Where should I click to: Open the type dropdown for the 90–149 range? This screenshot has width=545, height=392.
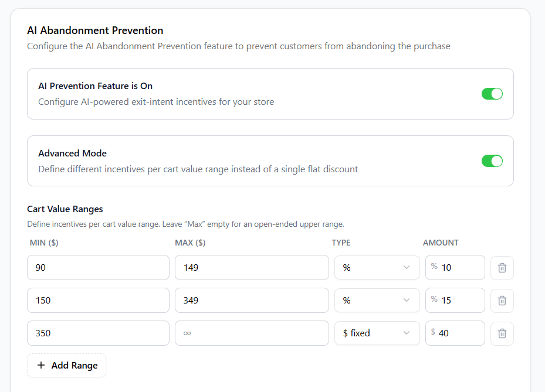click(377, 268)
